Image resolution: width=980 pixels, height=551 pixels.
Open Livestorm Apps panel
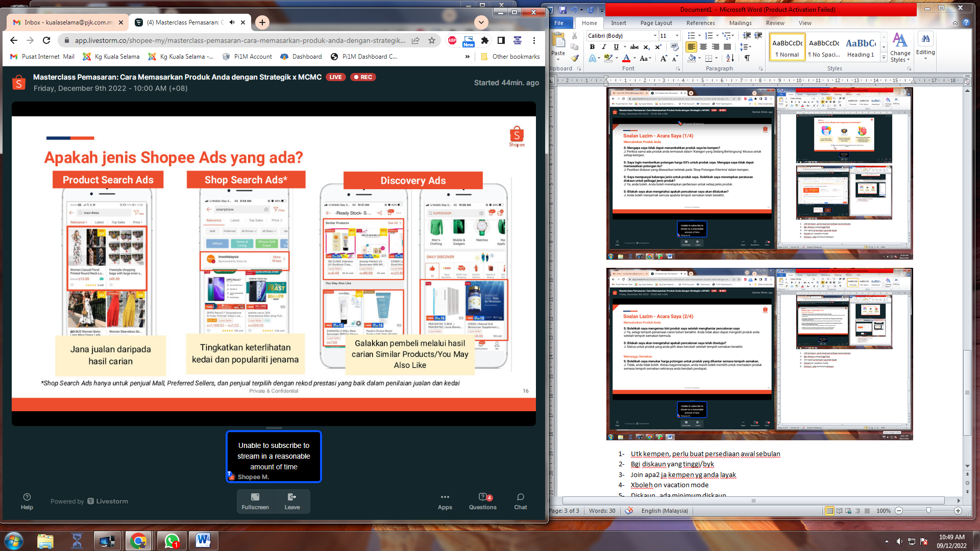pos(445,501)
